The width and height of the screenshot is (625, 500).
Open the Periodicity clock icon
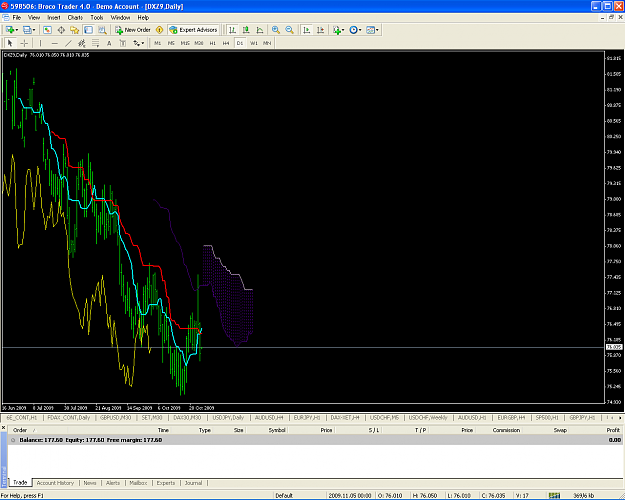(354, 30)
